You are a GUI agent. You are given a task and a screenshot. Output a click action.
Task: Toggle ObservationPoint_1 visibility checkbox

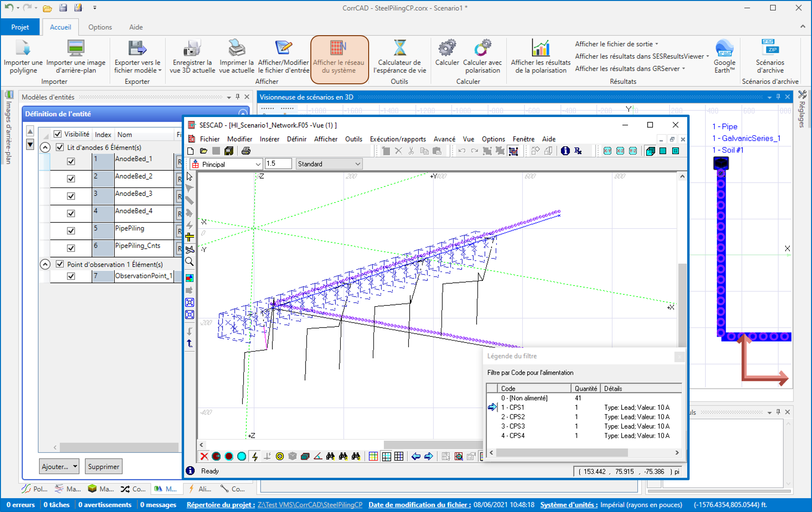[71, 276]
